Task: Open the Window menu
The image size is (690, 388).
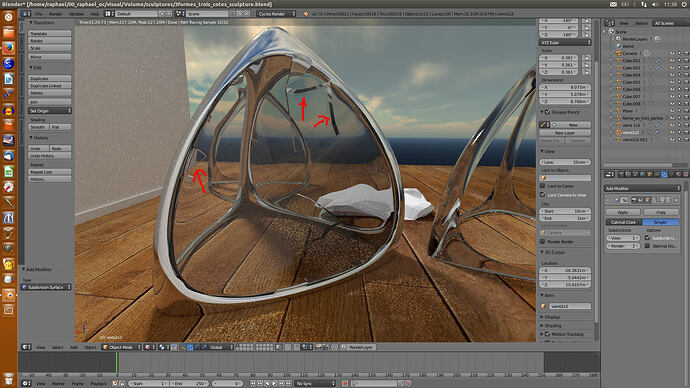Action: [x=76, y=14]
